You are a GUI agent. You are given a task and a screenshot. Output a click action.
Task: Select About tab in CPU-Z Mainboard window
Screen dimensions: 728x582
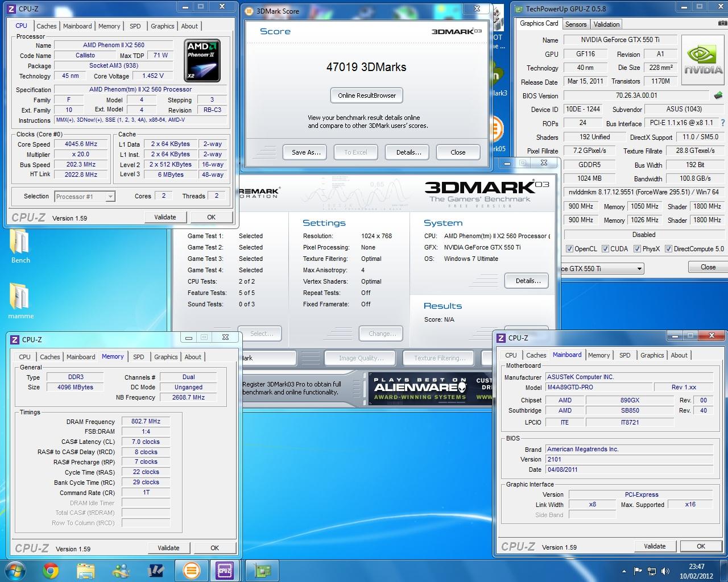[x=679, y=355]
